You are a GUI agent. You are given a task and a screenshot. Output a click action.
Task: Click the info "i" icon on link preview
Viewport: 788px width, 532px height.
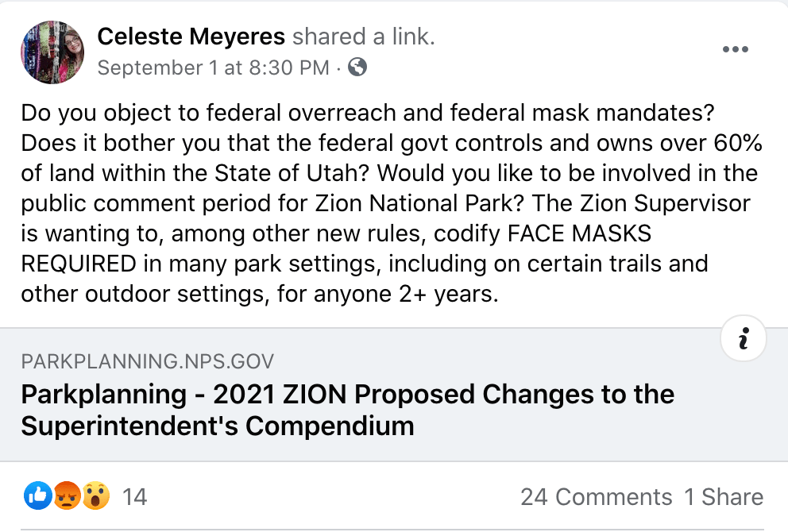pos(743,340)
